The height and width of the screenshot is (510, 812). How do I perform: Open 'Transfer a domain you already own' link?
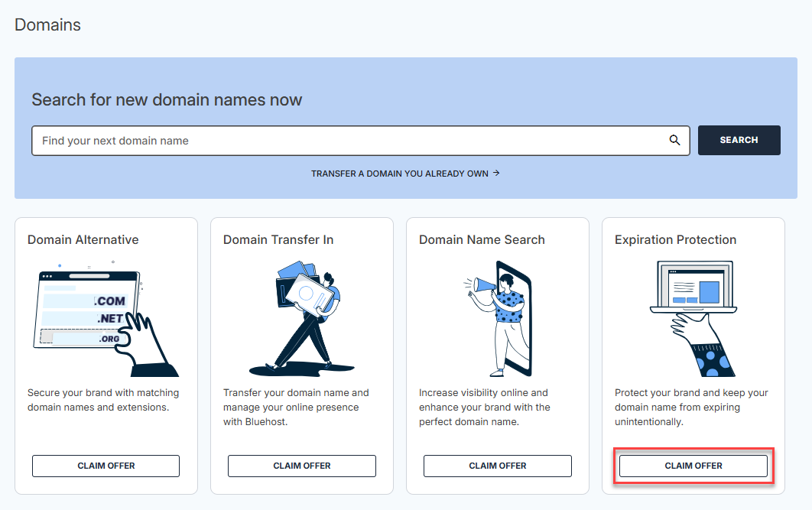[404, 174]
